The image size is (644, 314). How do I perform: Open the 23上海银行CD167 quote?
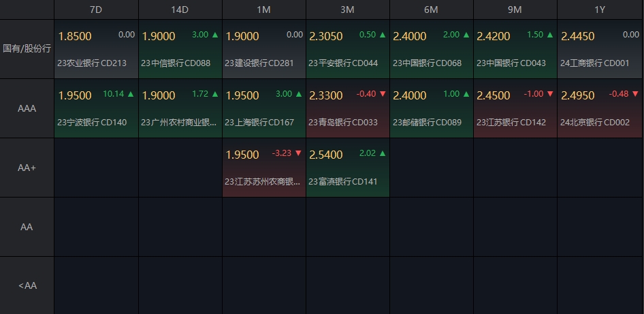263,108
